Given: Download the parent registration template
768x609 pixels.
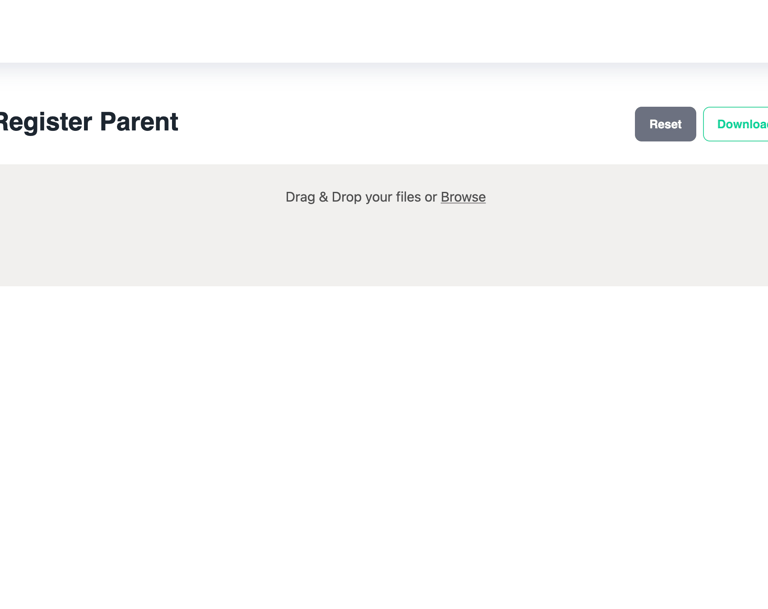Looking at the screenshot, I should [x=740, y=124].
